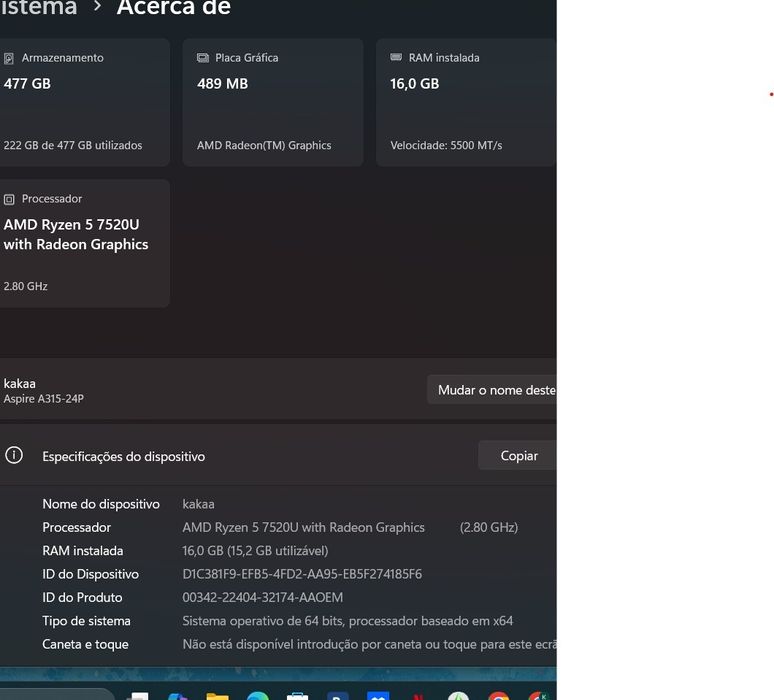Viewport: 774px width, 700px height.
Task: Open the RAM instalada 16,0 GB card
Action: [466, 102]
